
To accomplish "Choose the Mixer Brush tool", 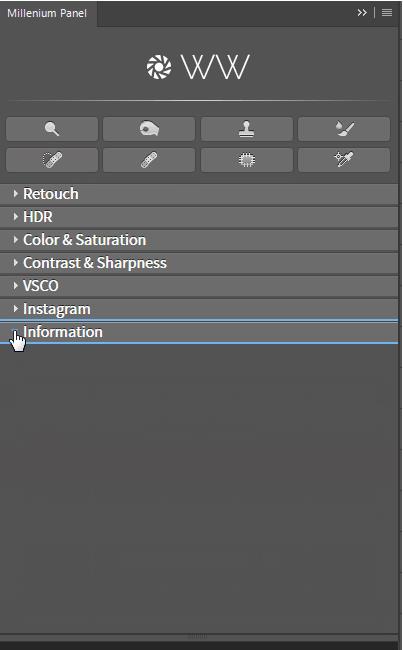I will point(344,129).
